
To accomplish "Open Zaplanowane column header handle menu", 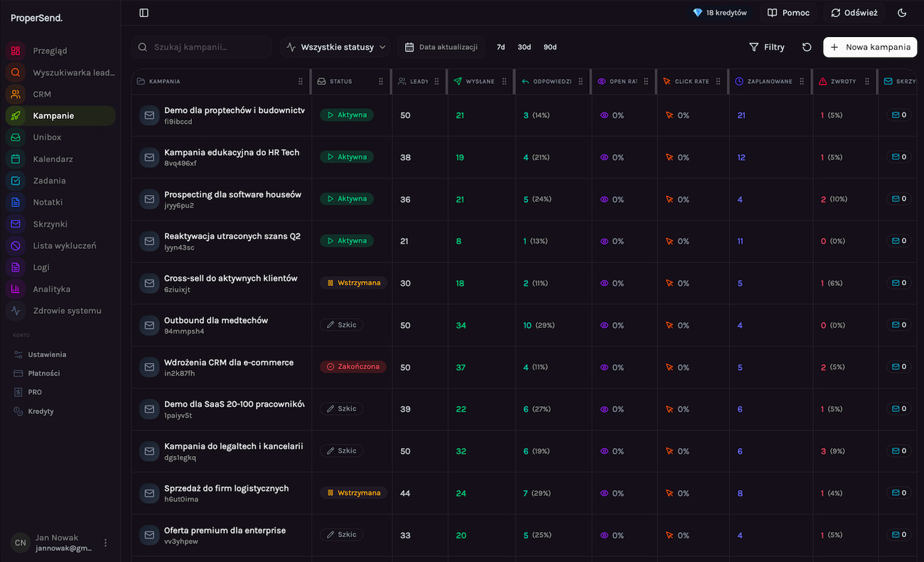I will tap(802, 82).
